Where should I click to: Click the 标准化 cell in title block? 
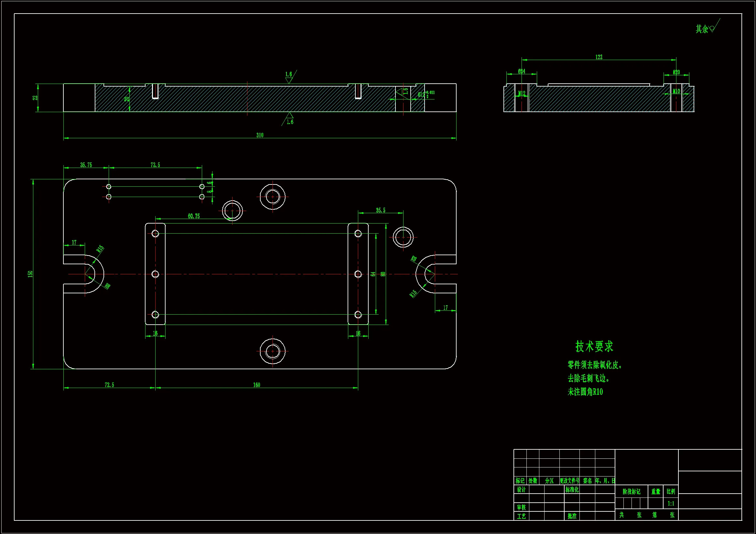click(x=572, y=490)
